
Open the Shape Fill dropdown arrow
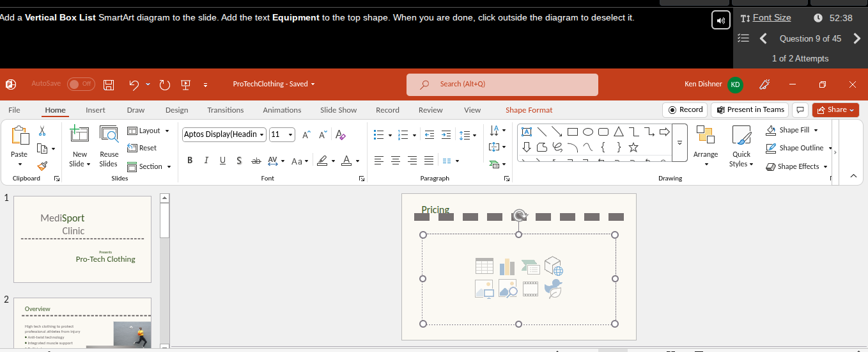816,130
